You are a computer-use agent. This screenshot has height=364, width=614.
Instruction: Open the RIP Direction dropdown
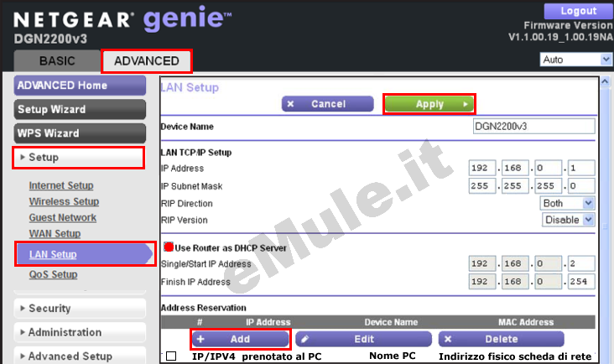[567, 203]
